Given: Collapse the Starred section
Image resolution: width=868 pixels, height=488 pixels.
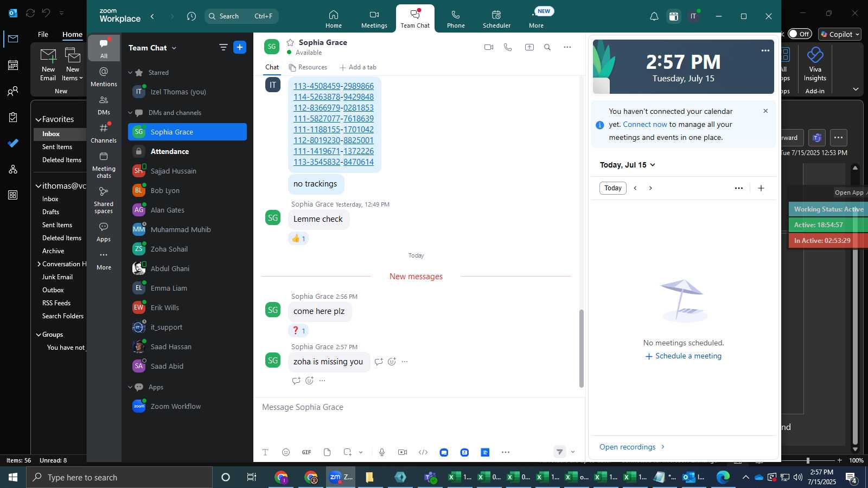Looking at the screenshot, I should tap(130, 73).
